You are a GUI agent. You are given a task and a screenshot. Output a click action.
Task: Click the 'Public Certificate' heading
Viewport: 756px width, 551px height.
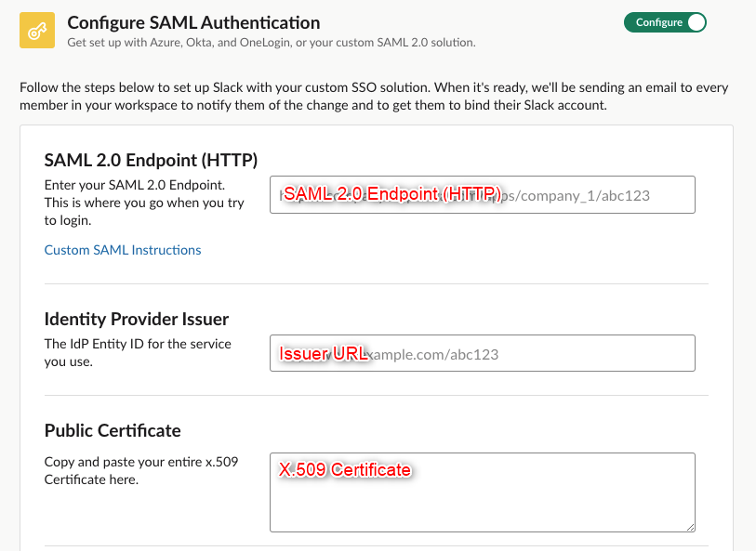click(113, 430)
